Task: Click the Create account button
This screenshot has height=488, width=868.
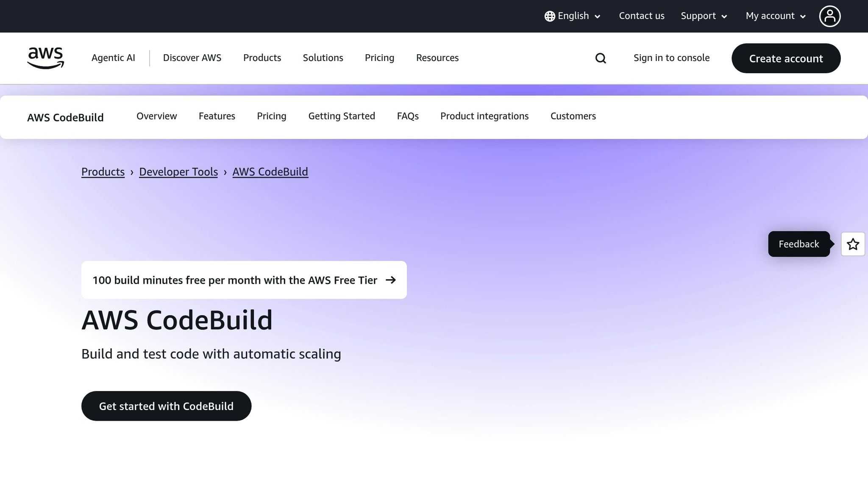Action: click(x=786, y=58)
